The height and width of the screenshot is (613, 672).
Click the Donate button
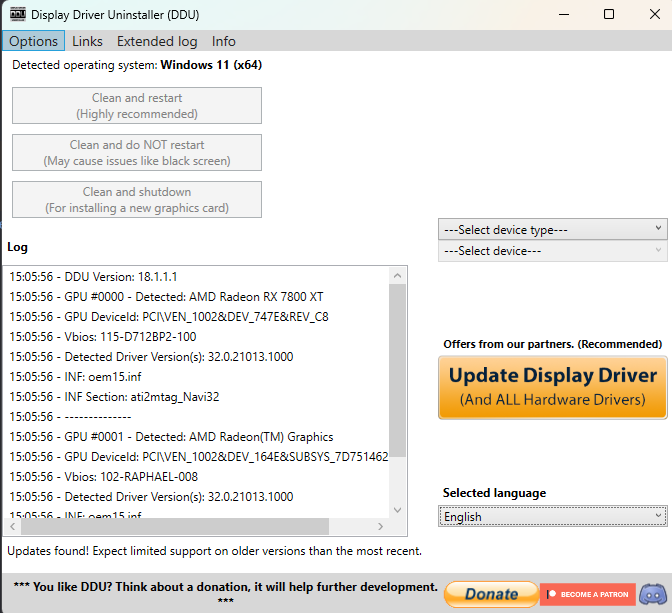tap(491, 594)
